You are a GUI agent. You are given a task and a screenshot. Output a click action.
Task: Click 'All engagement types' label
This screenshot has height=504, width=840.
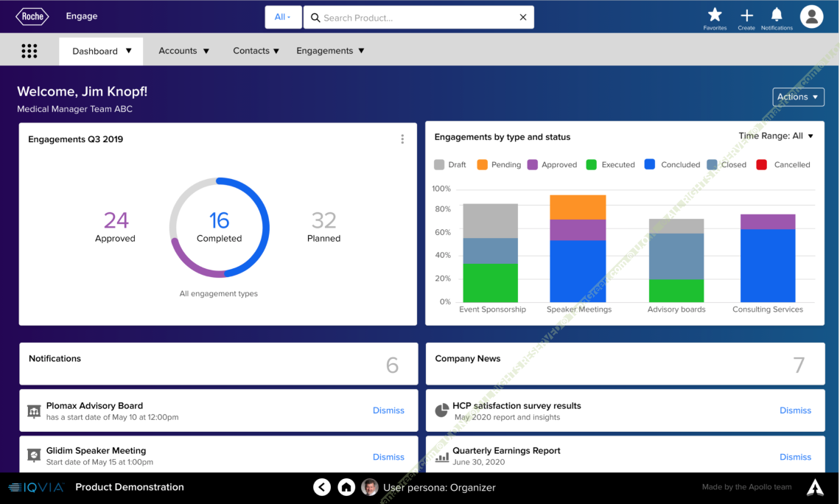pyautogui.click(x=219, y=293)
